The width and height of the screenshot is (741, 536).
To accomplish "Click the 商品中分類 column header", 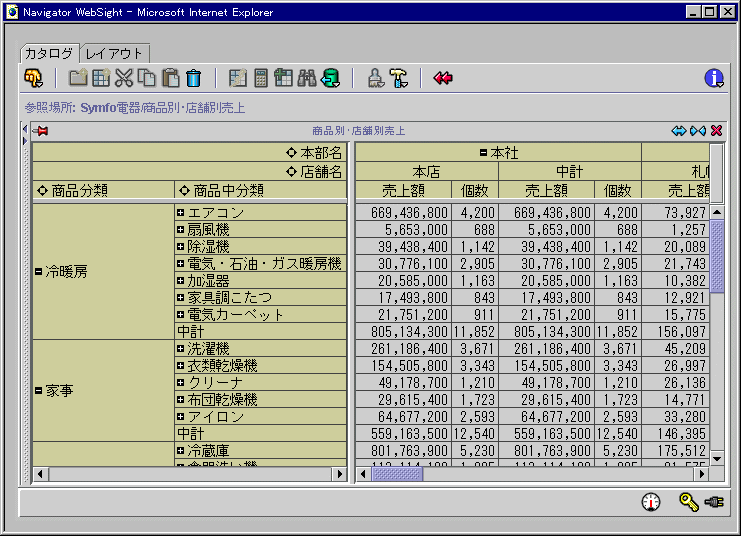I will click(x=228, y=190).
